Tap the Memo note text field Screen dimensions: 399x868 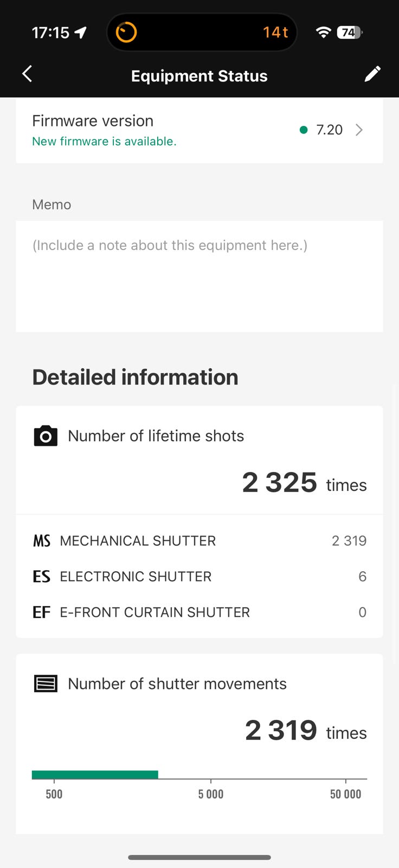(x=199, y=276)
